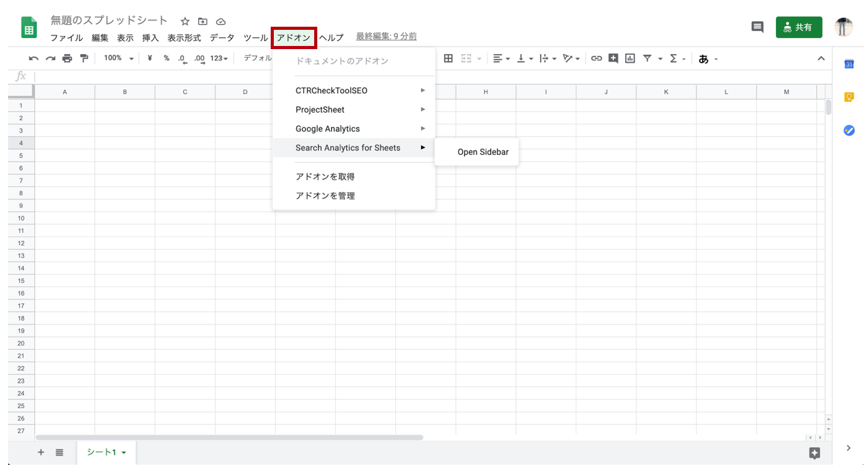
Task: Insert a link with toolbar icon
Action: 596,58
